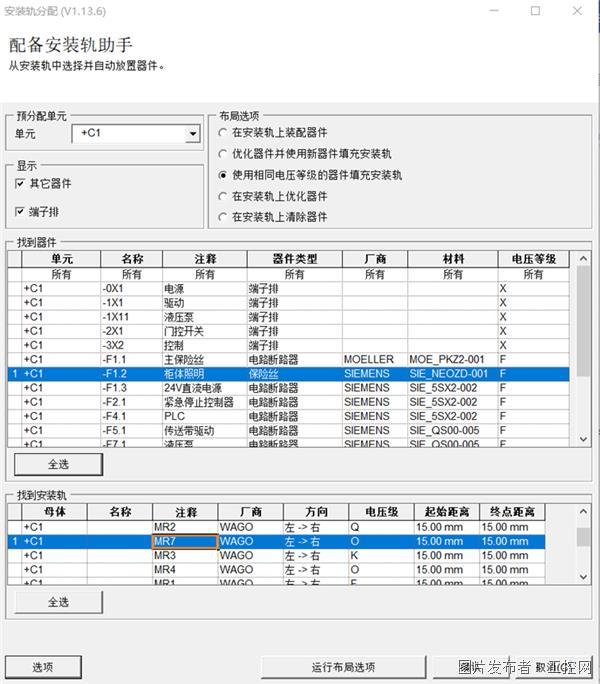The width and height of the screenshot is (600, 684).
Task: Click the 器件类型 column header
Action: [x=294, y=259]
